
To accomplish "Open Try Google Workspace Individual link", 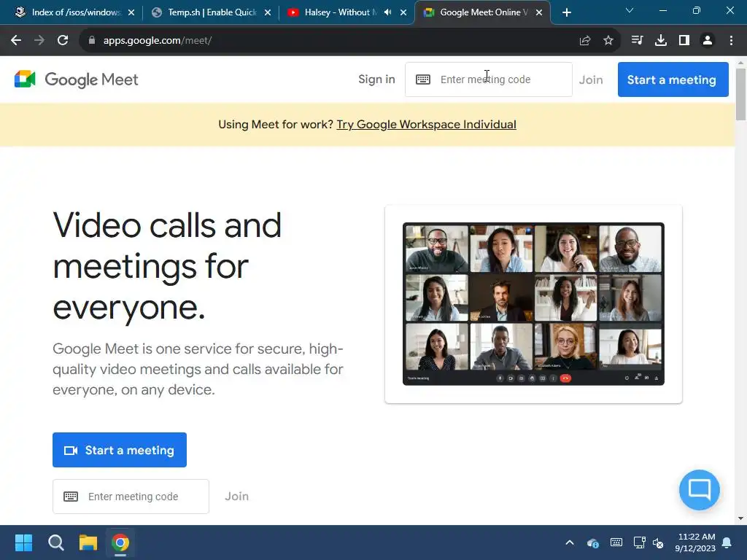I will click(x=426, y=125).
